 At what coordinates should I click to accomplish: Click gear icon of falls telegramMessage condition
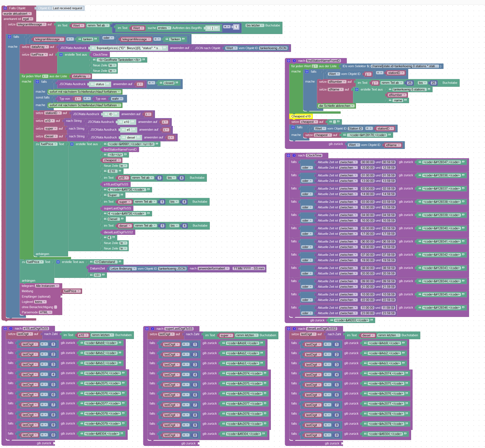9,37
